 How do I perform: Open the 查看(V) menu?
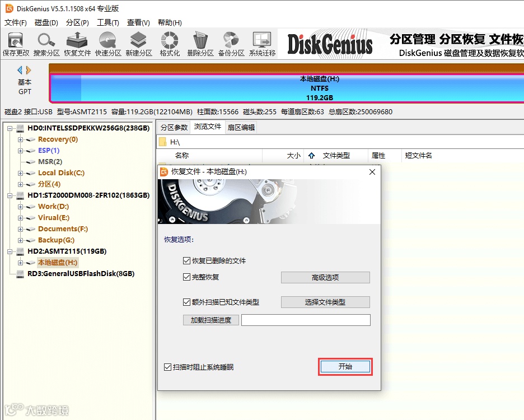point(138,22)
